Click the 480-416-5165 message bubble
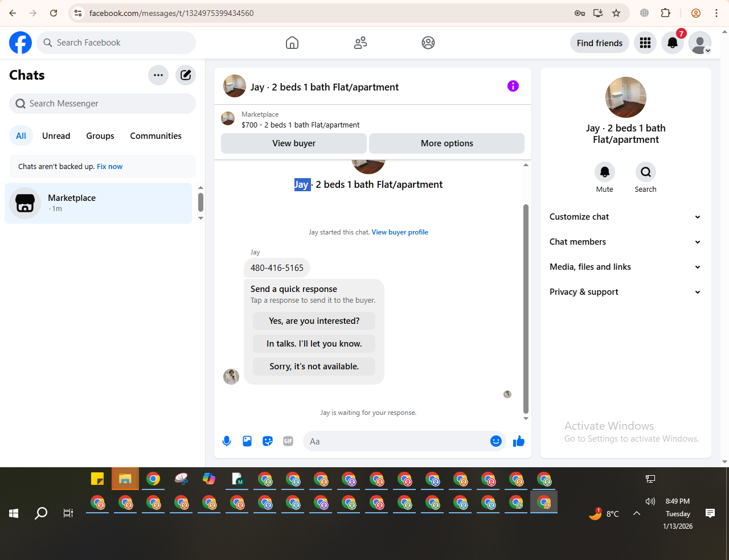 pyautogui.click(x=277, y=268)
